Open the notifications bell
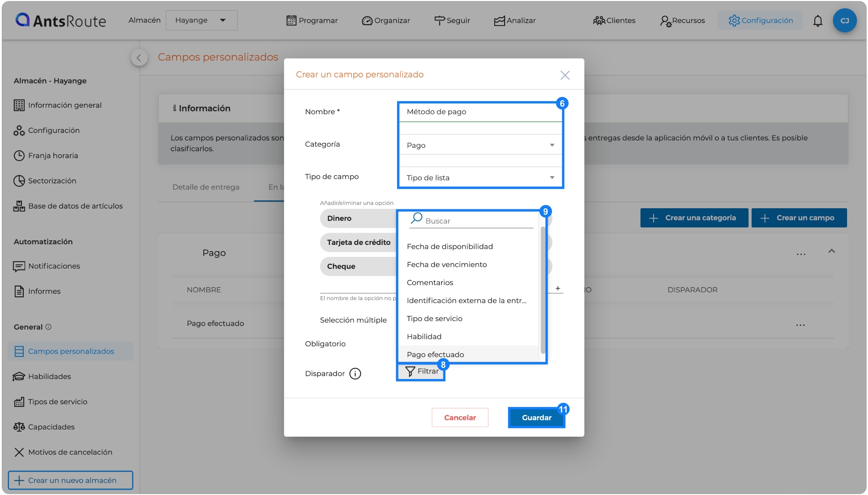This screenshot has height=495, width=868. click(x=818, y=21)
